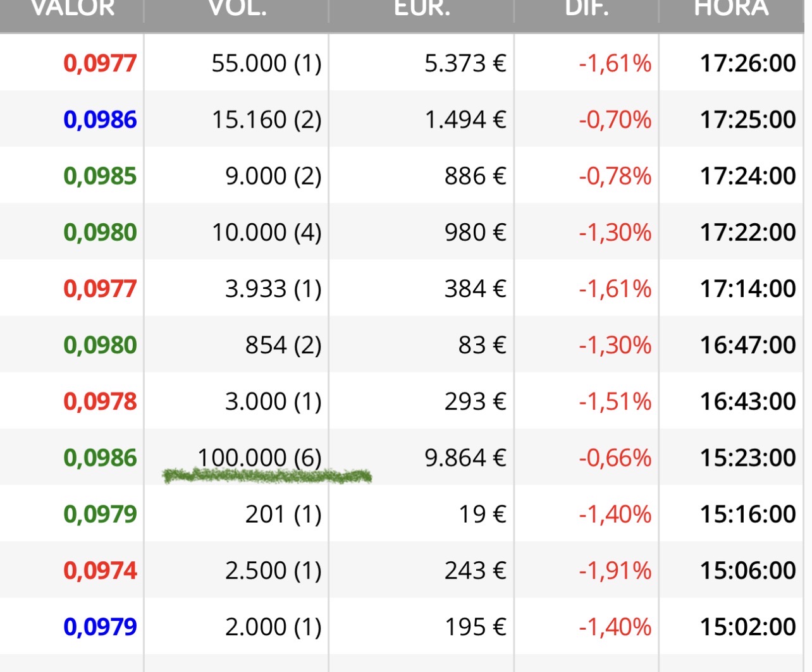Click the VALOR column header

(x=73, y=9)
